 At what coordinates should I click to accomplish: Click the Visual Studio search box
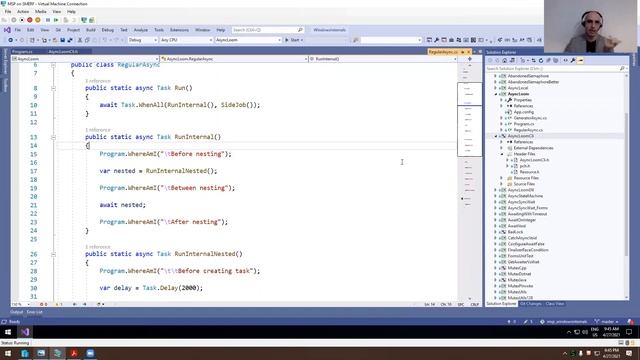(267, 30)
